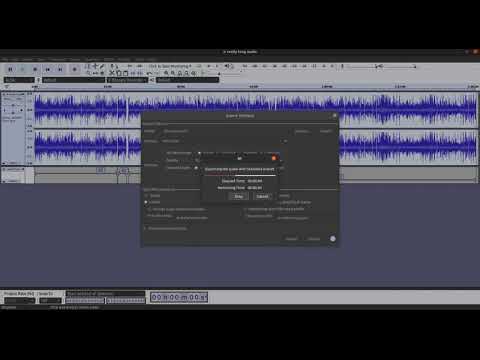Click the Stop transport button
The image size is (480, 360).
click(35, 69)
